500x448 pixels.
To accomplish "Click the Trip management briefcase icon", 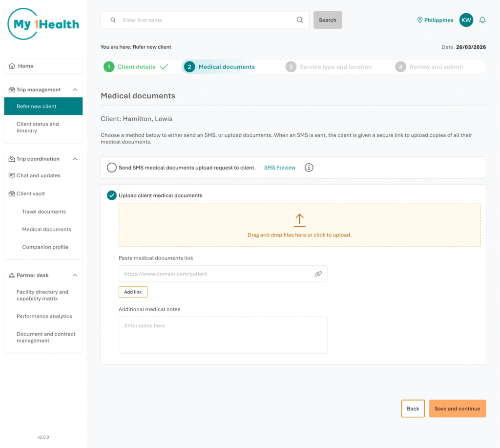I will (12, 90).
